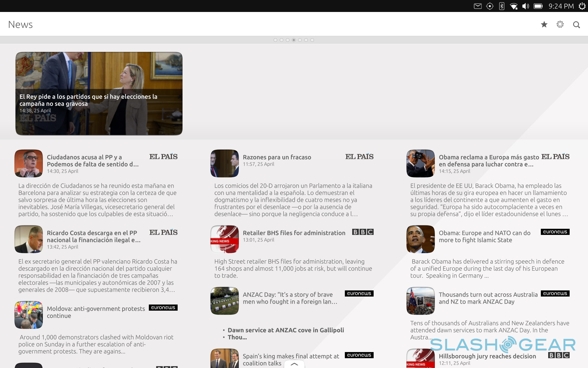Screen dimensions: 588x368
Task: Click the Wi-Fi network indicator
Action: coord(514,6)
